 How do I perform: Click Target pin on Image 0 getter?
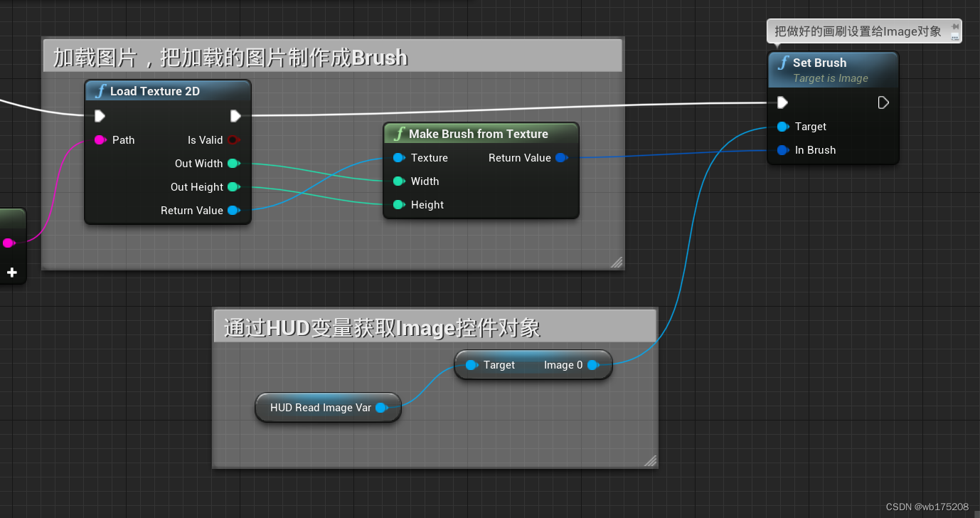(472, 365)
